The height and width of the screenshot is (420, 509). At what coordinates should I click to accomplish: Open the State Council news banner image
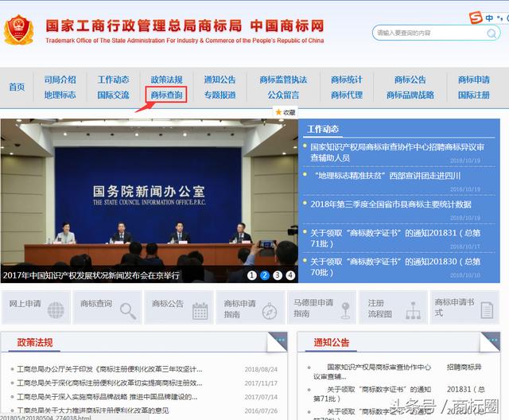[x=149, y=200]
